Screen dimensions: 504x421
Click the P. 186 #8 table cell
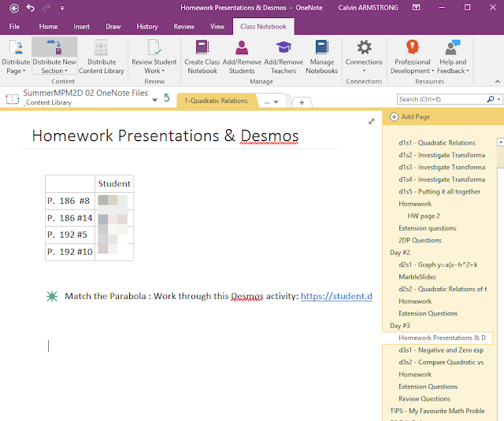click(x=70, y=201)
